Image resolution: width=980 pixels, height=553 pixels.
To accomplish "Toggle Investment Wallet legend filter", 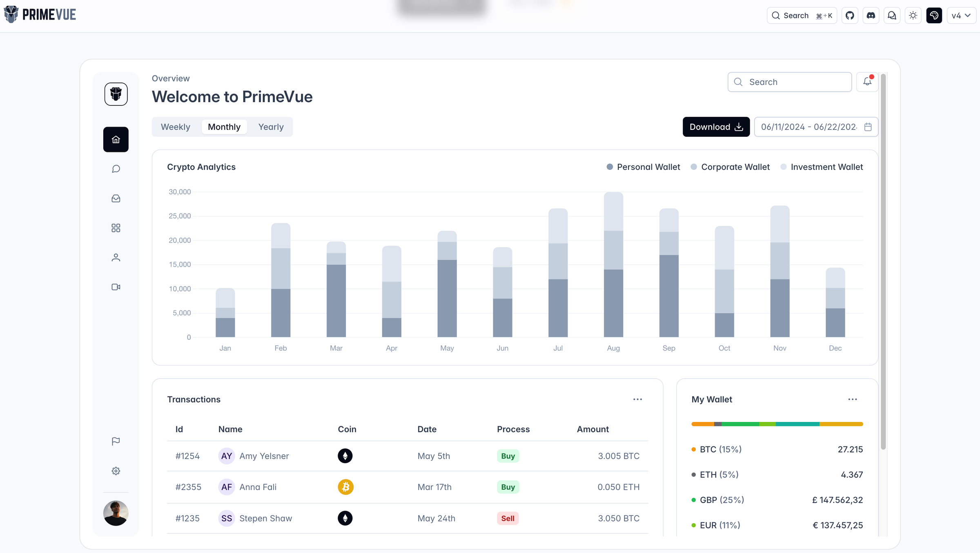I will 821,167.
